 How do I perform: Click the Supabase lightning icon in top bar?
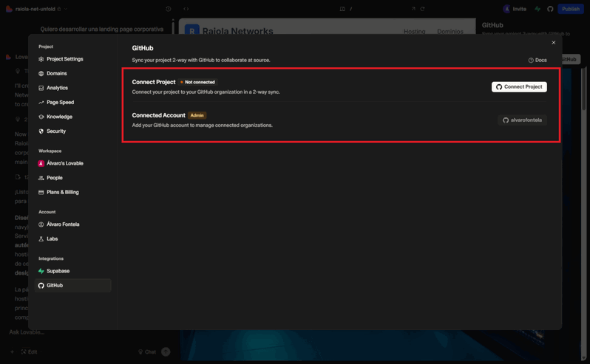tap(538, 9)
